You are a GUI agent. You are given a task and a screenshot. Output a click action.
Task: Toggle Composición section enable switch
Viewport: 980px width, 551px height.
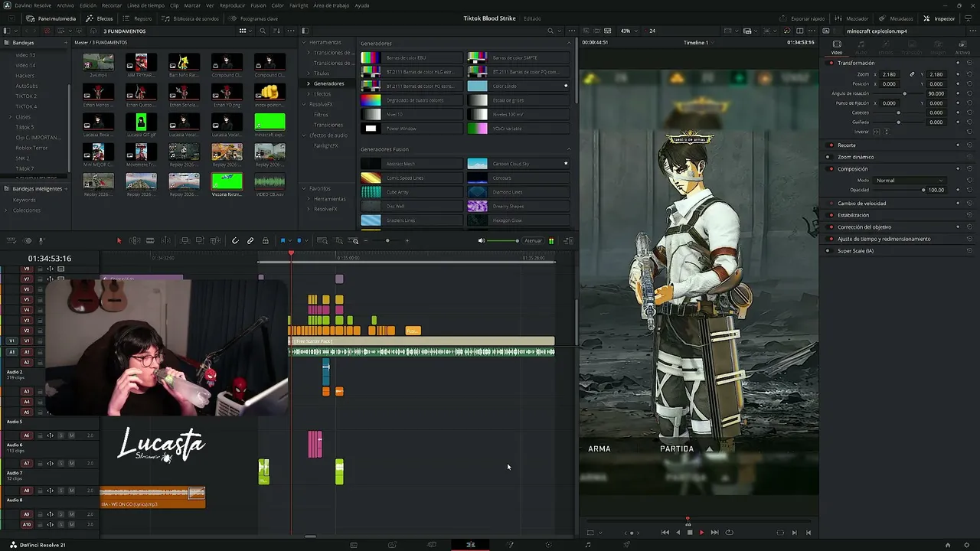point(831,169)
